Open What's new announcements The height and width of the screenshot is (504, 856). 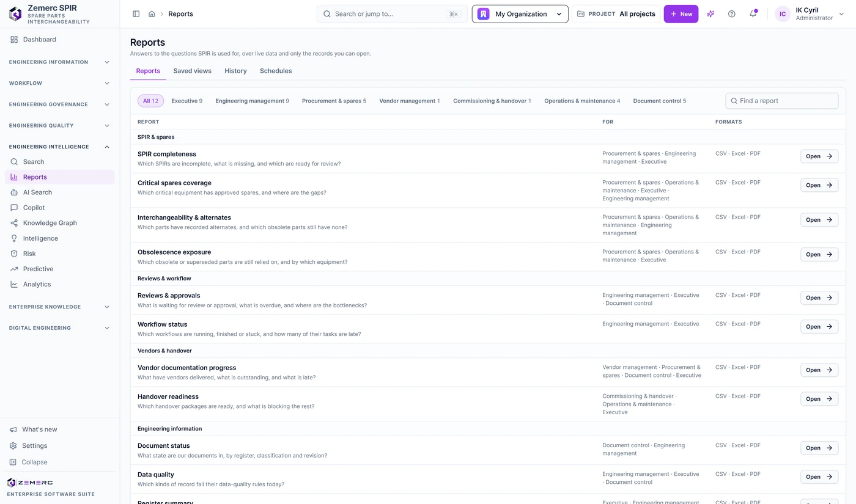[60, 429]
